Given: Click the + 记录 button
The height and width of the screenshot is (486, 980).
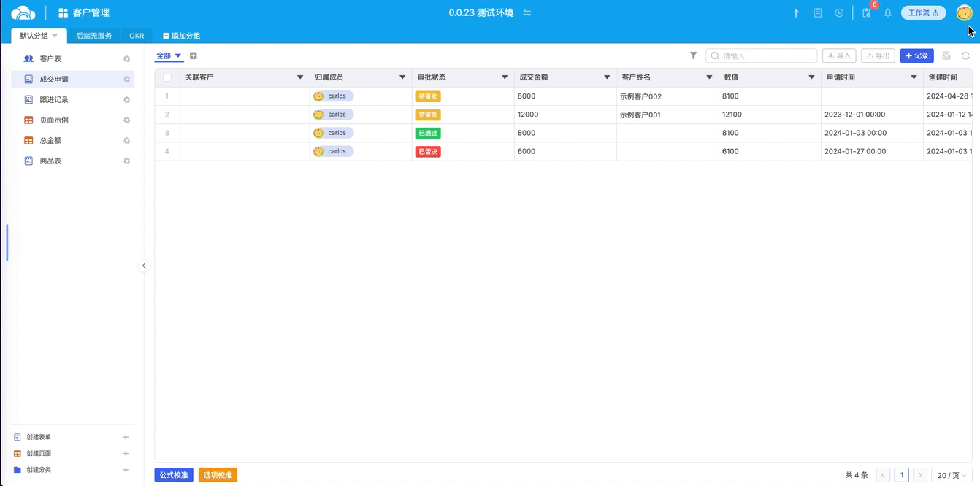Looking at the screenshot, I should point(916,55).
